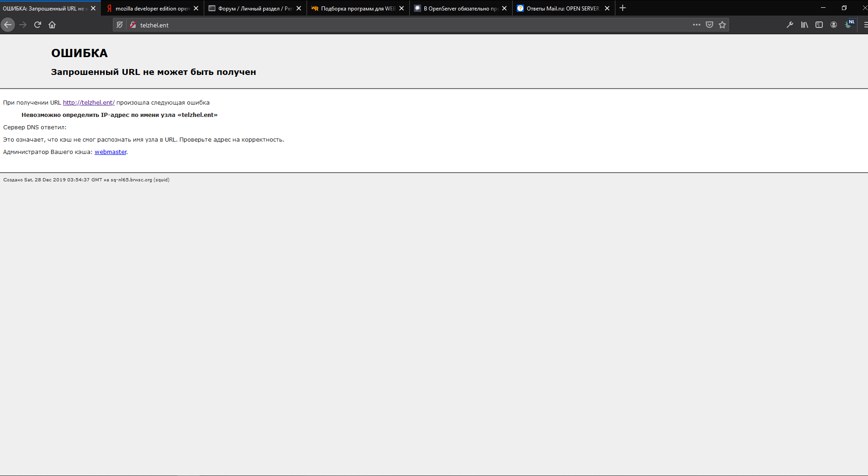
Task: Go to the browser home page
Action: (52, 25)
